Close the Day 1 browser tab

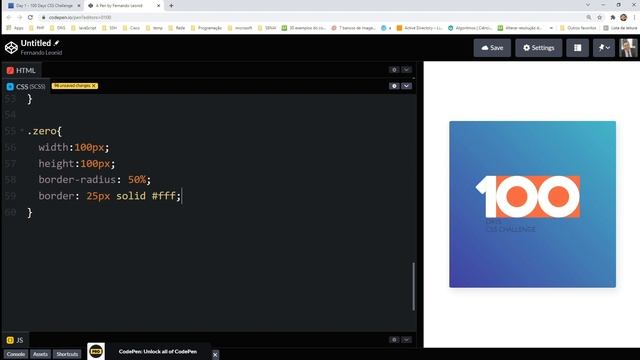[79, 6]
